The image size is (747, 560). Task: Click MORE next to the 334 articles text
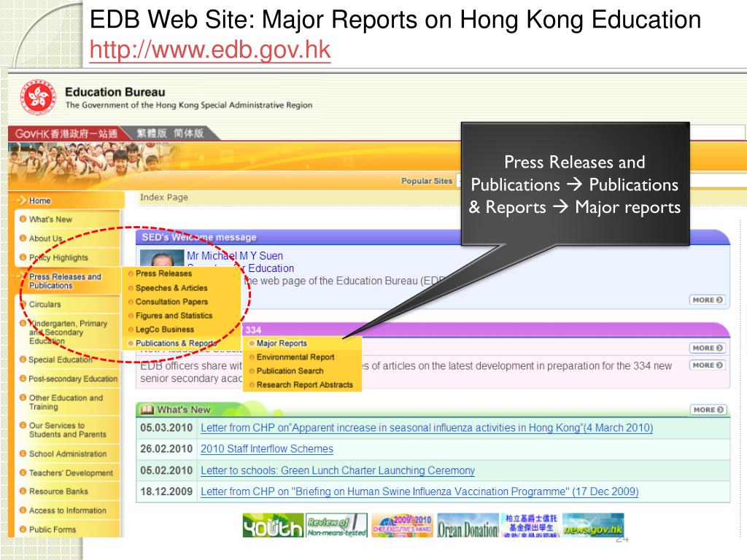point(708,365)
